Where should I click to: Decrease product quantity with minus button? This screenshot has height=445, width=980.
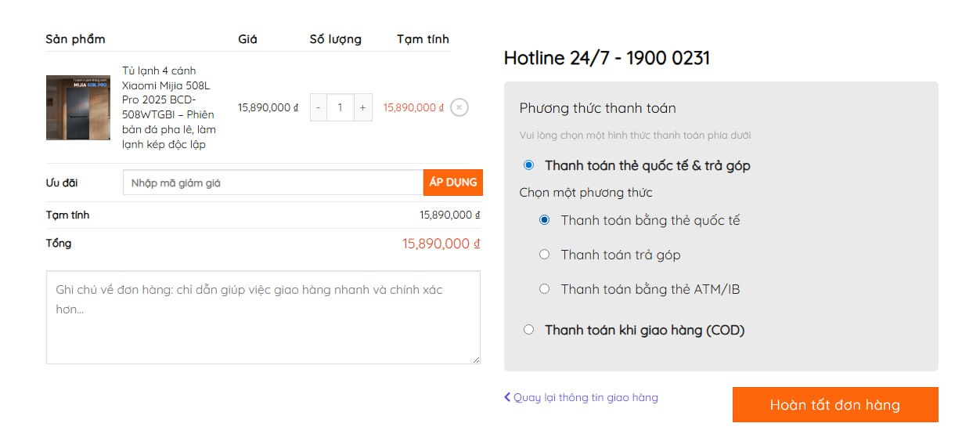[319, 107]
